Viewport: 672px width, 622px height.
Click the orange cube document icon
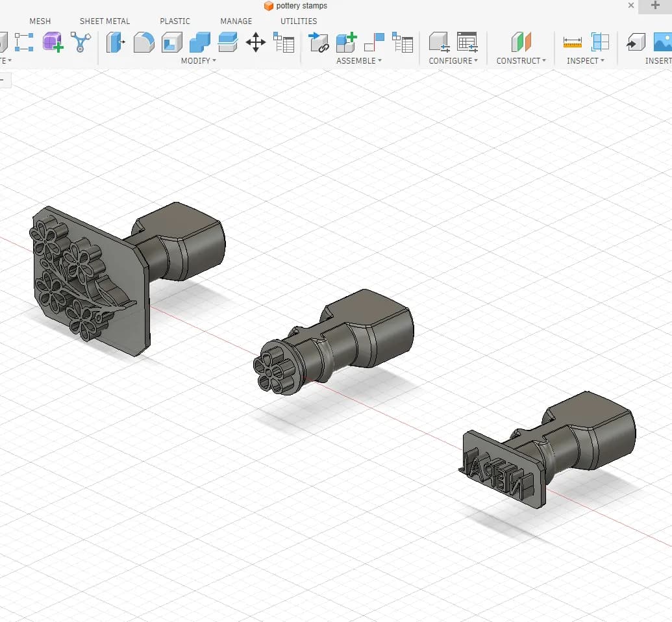[269, 6]
